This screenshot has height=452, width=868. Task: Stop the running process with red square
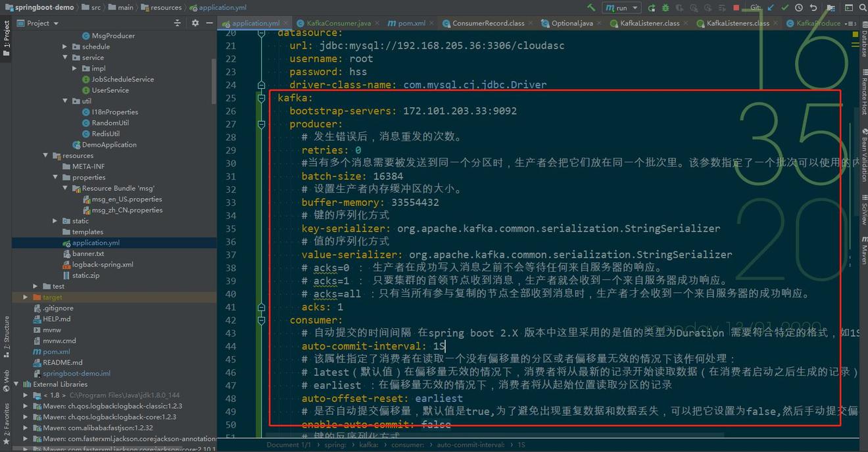pos(736,8)
